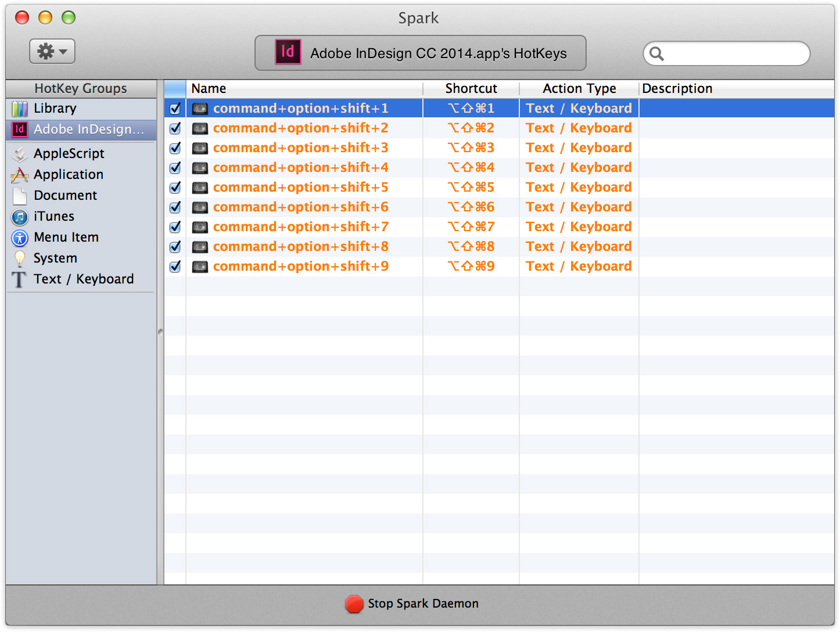Click the ⌥⇧⌘8 shortcut cell

(x=471, y=247)
